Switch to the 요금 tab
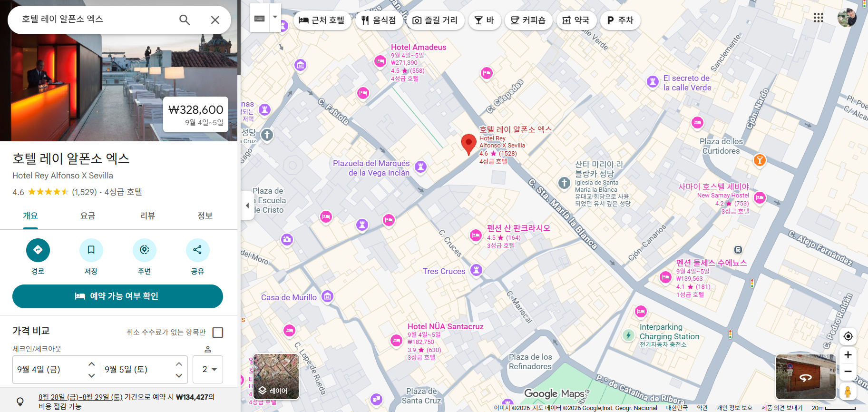 88,216
